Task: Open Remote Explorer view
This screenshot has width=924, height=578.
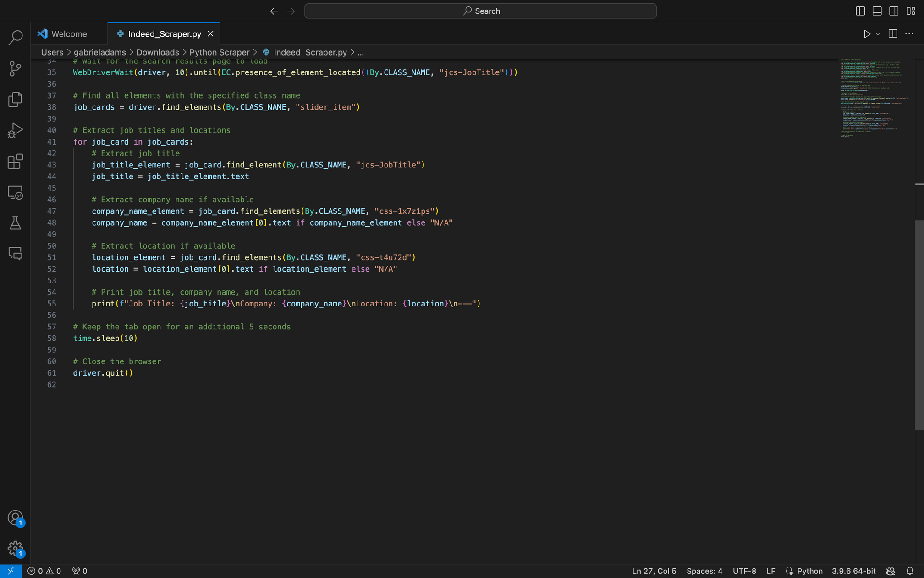Action: point(15,192)
